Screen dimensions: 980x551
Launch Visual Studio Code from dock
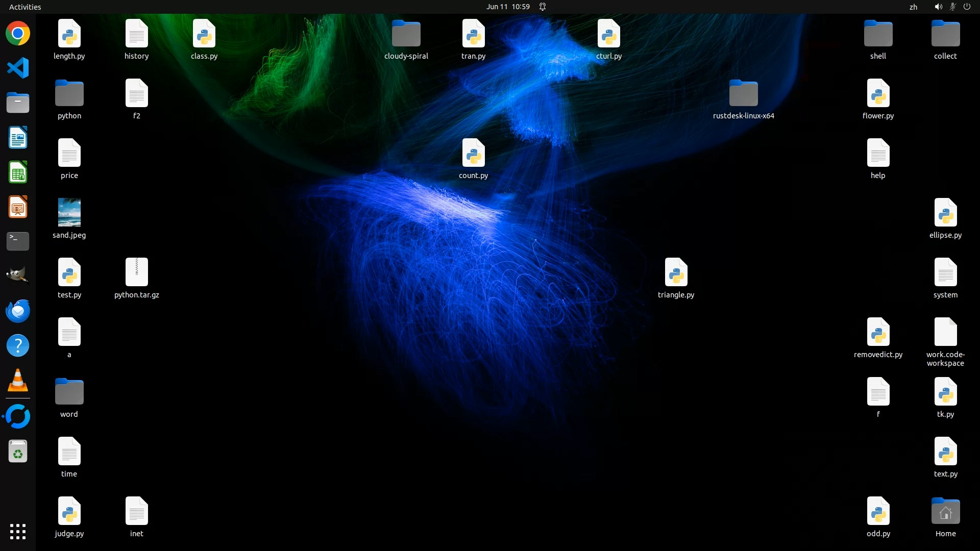click(x=18, y=68)
